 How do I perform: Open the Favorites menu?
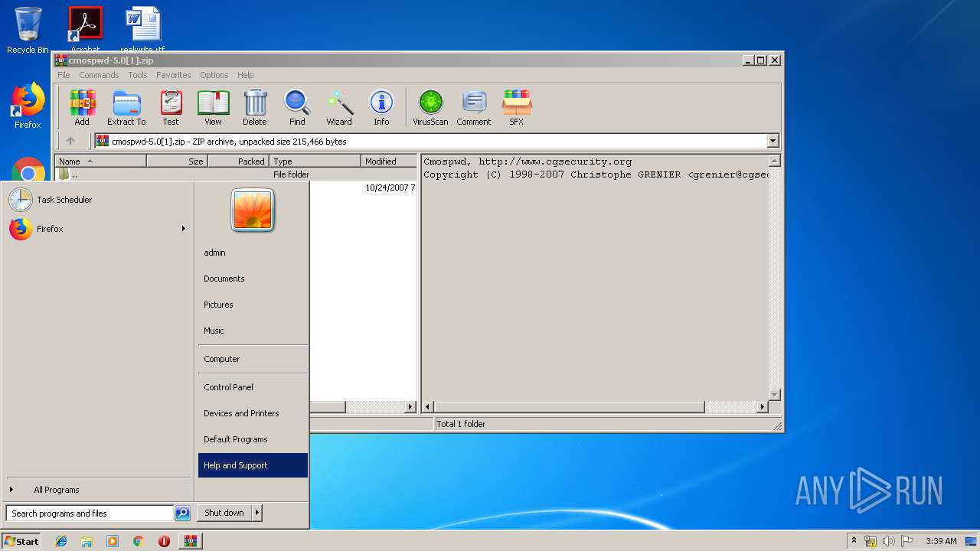[x=174, y=75]
